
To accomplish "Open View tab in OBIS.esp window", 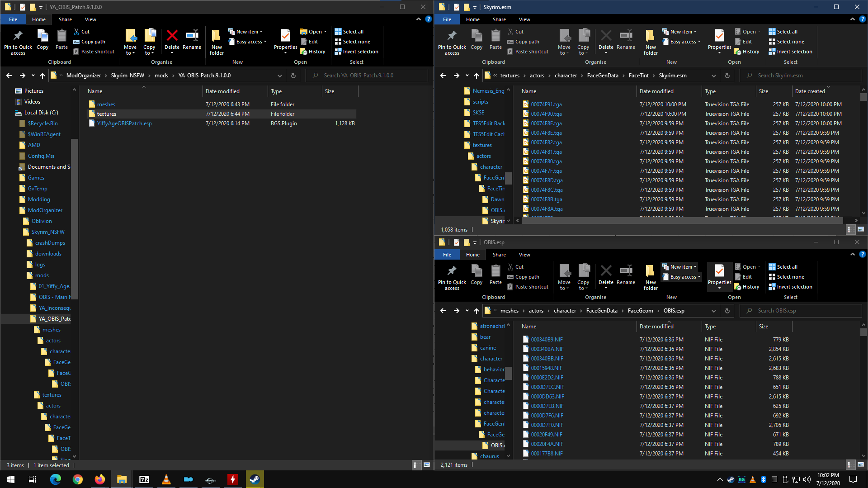I will point(524,255).
